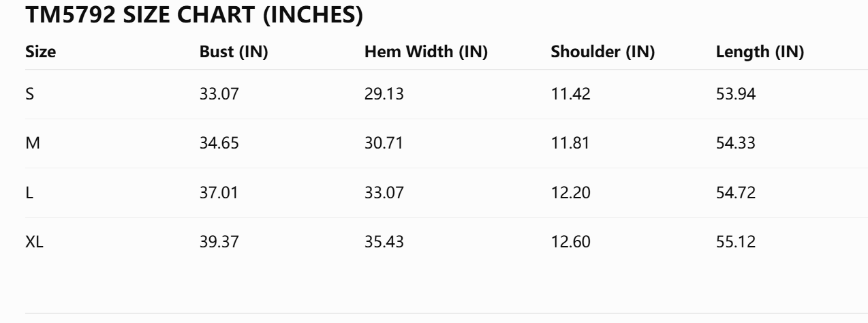This screenshot has height=323, width=868.
Task: Click hem width value 29.13
Action: [385, 95]
